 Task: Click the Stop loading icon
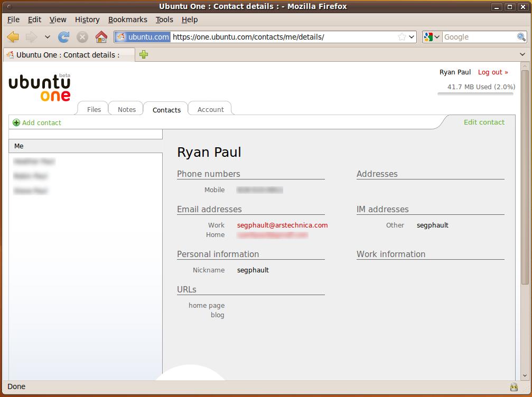(82, 37)
